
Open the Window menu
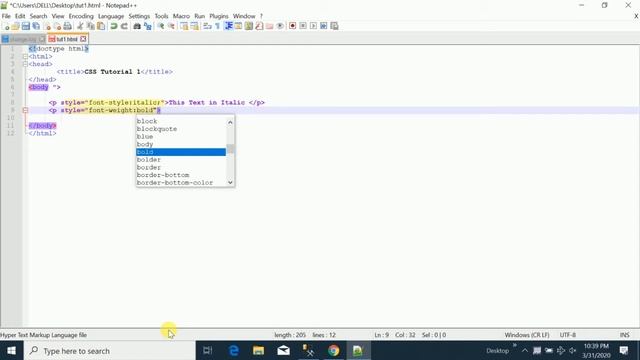tap(244, 16)
